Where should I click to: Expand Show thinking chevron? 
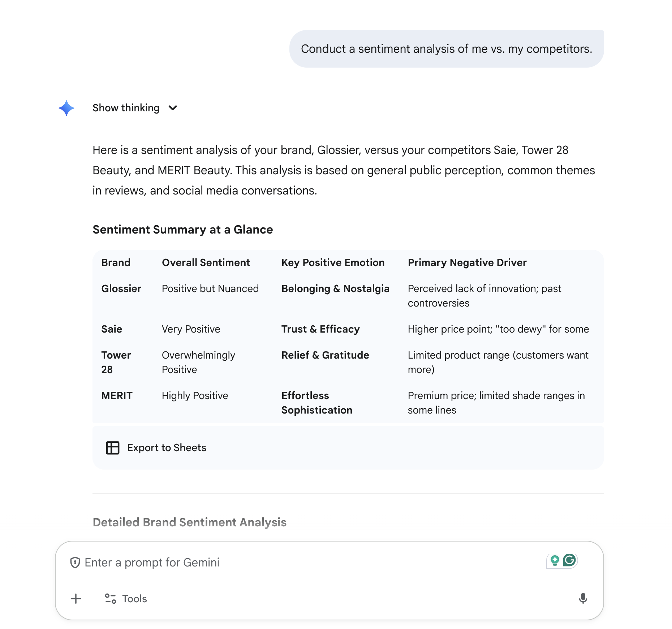click(x=173, y=108)
